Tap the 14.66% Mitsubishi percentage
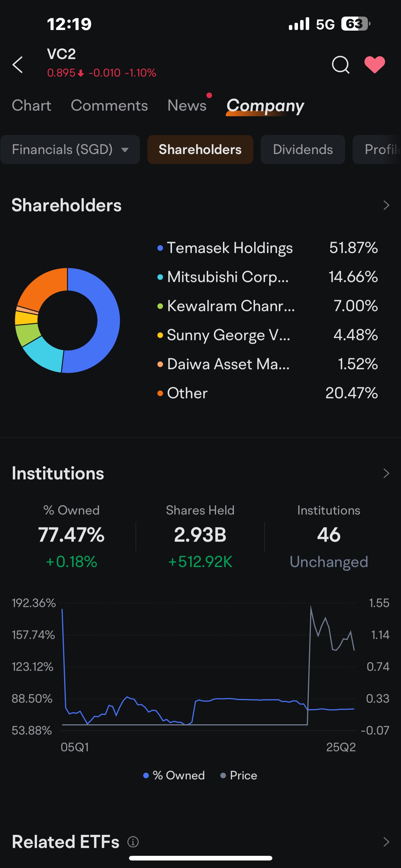The height and width of the screenshot is (868, 401). pyautogui.click(x=353, y=277)
